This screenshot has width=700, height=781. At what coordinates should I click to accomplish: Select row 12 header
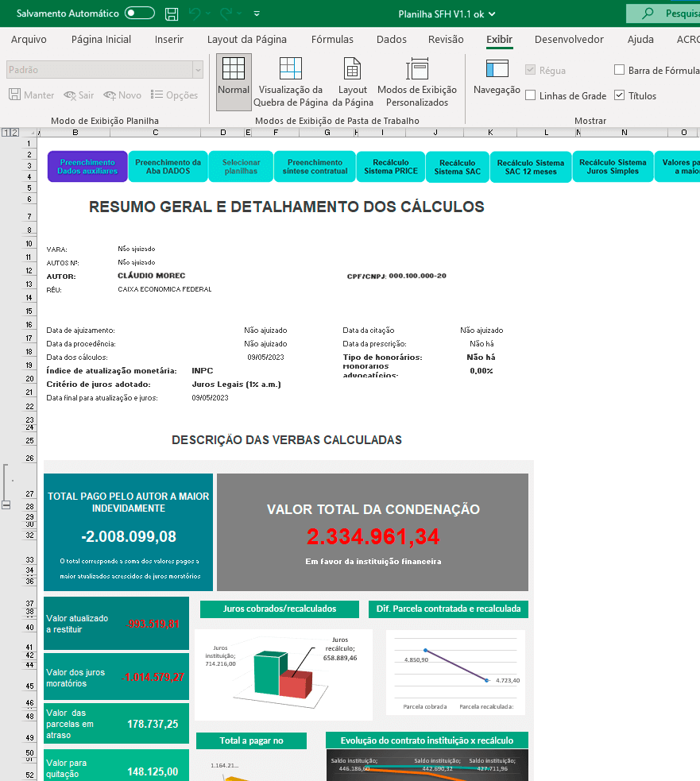coord(29,271)
